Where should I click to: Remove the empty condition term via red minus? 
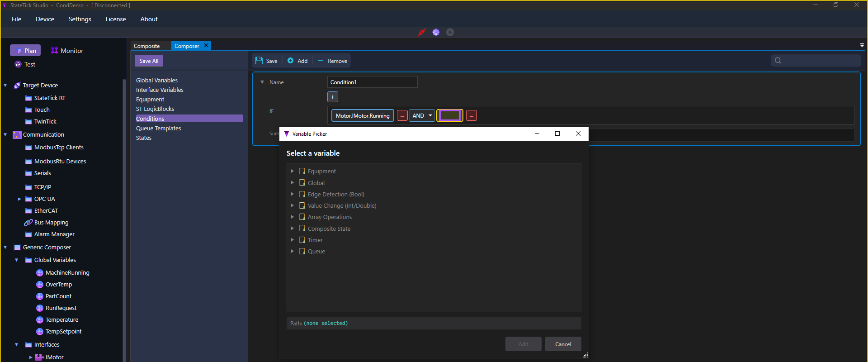[x=471, y=116]
